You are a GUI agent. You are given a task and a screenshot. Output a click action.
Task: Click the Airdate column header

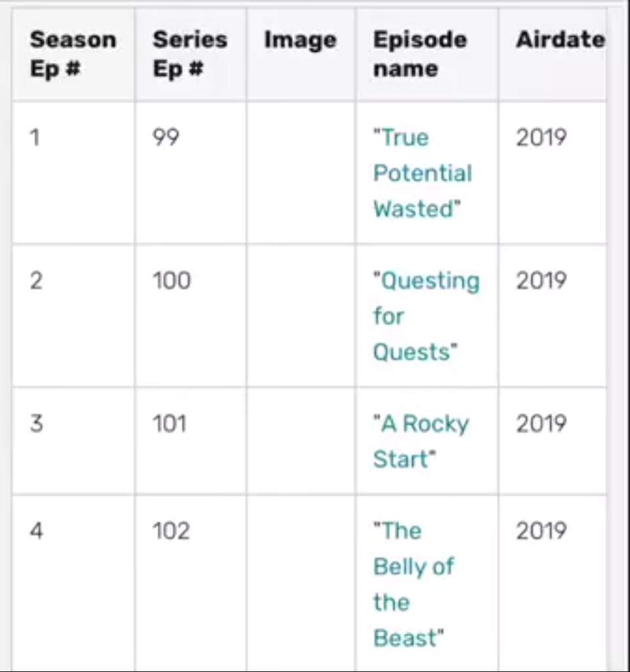click(x=553, y=54)
